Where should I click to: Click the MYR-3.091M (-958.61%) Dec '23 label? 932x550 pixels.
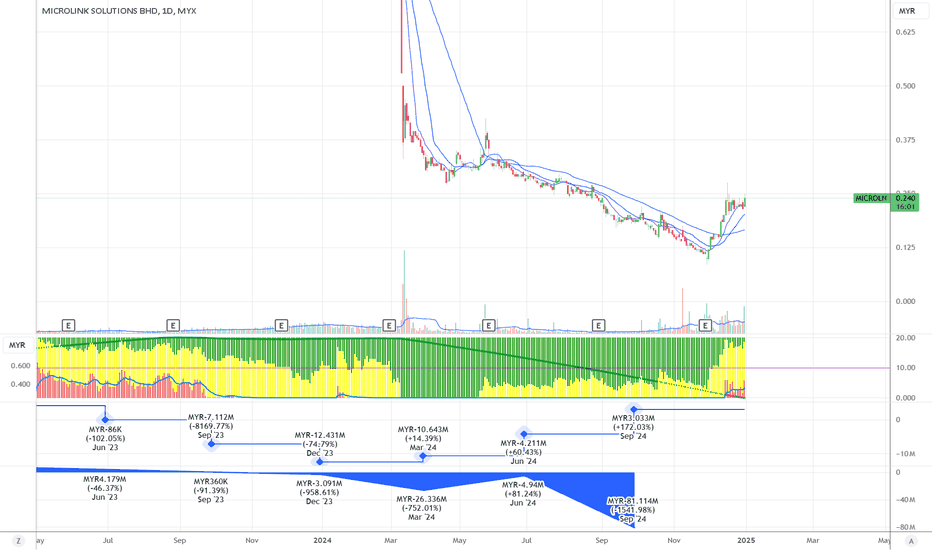click(319, 492)
